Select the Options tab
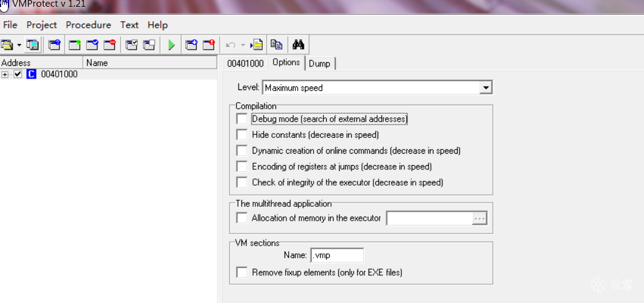Viewport: 644px width, 303px height. point(286,62)
